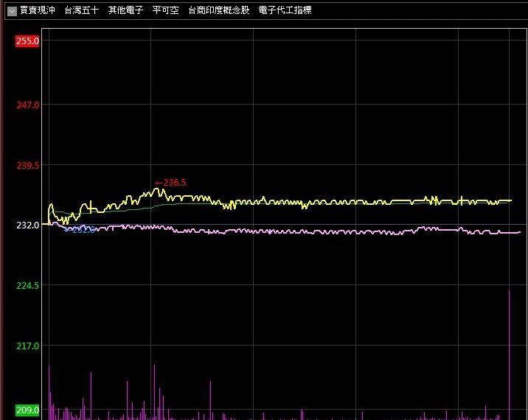Open the 其他電子 sector label
The height and width of the screenshot is (420, 528).
(x=125, y=11)
